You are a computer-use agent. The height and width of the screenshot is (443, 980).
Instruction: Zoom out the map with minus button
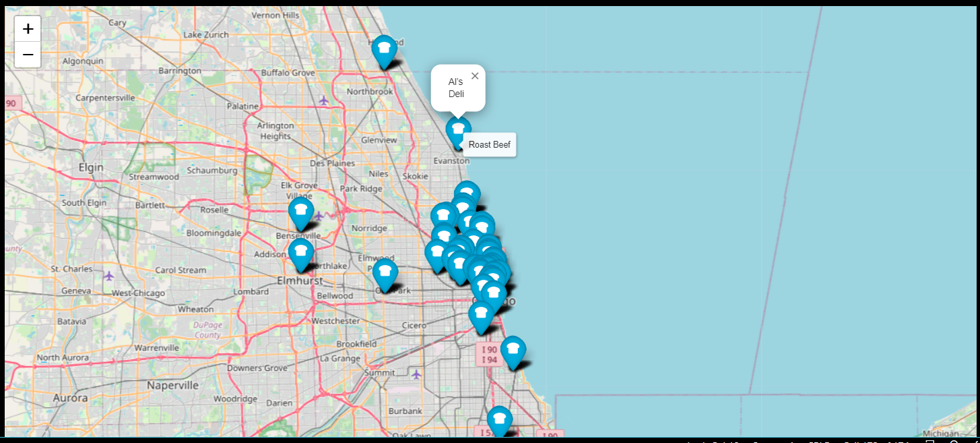(28, 55)
